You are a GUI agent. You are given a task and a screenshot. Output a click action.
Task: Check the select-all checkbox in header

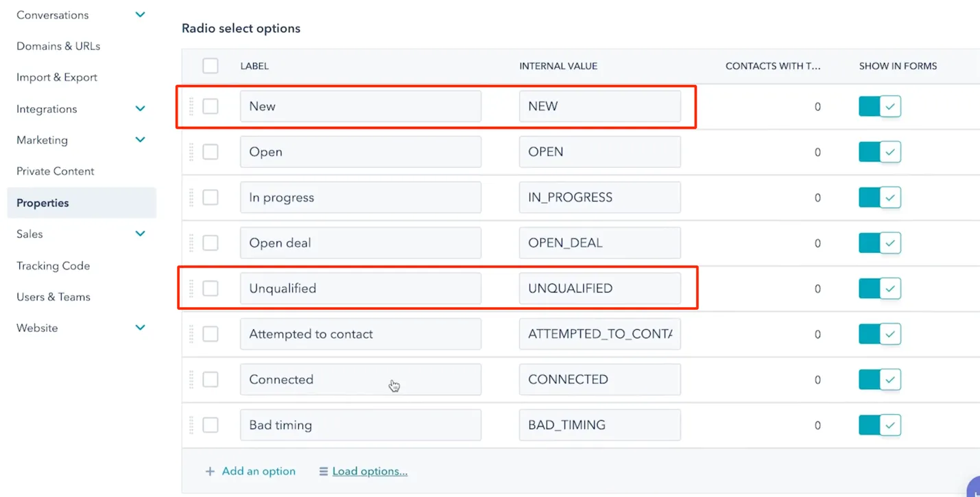211,66
